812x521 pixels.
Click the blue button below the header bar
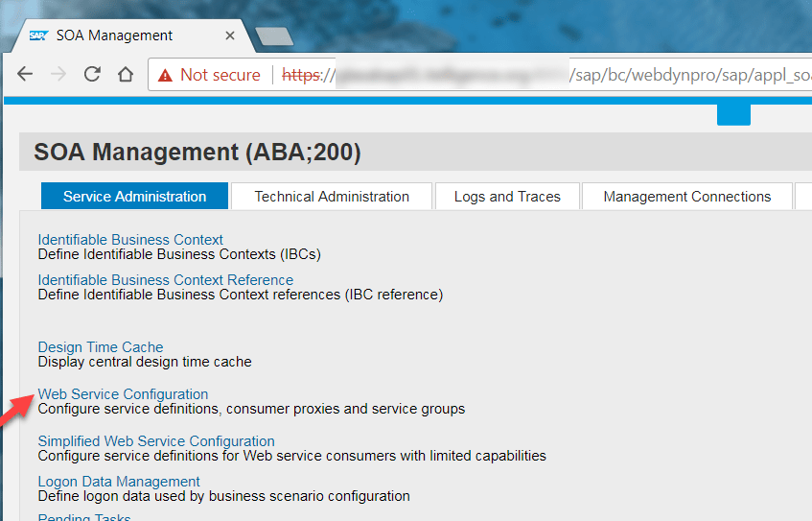733,114
